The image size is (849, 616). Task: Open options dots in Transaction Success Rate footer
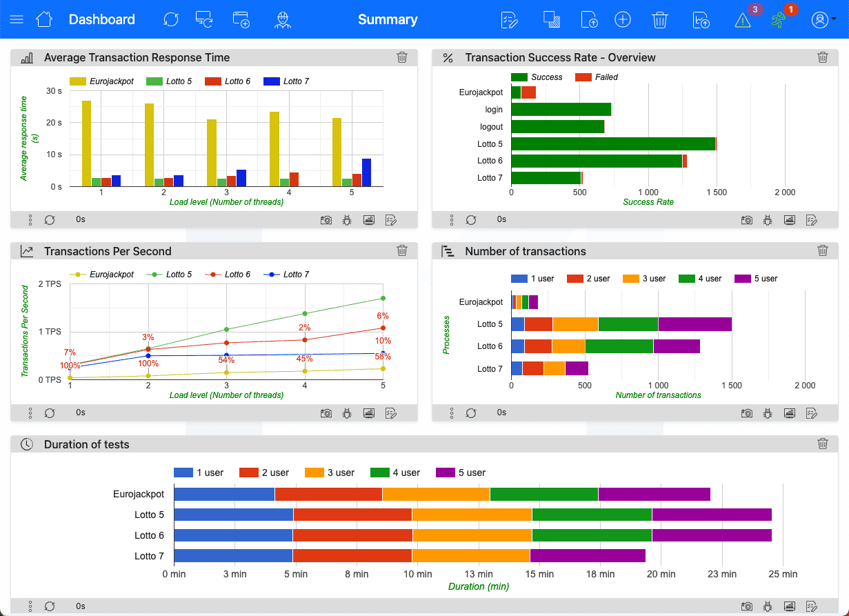[452, 220]
